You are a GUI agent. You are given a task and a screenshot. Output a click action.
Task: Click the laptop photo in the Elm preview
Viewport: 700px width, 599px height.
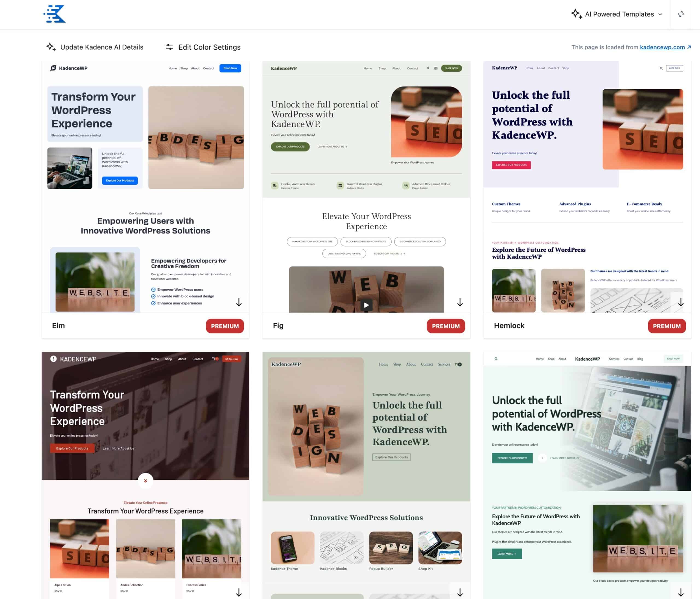[70, 168]
